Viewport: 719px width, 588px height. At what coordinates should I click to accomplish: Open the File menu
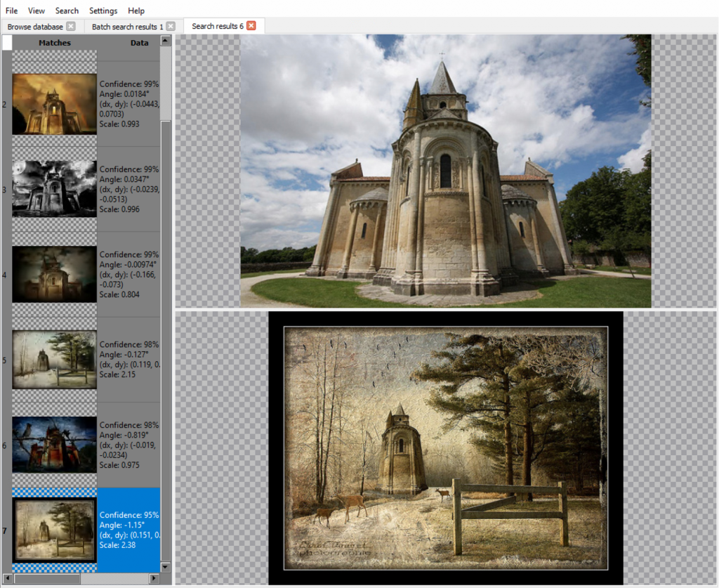12,11
